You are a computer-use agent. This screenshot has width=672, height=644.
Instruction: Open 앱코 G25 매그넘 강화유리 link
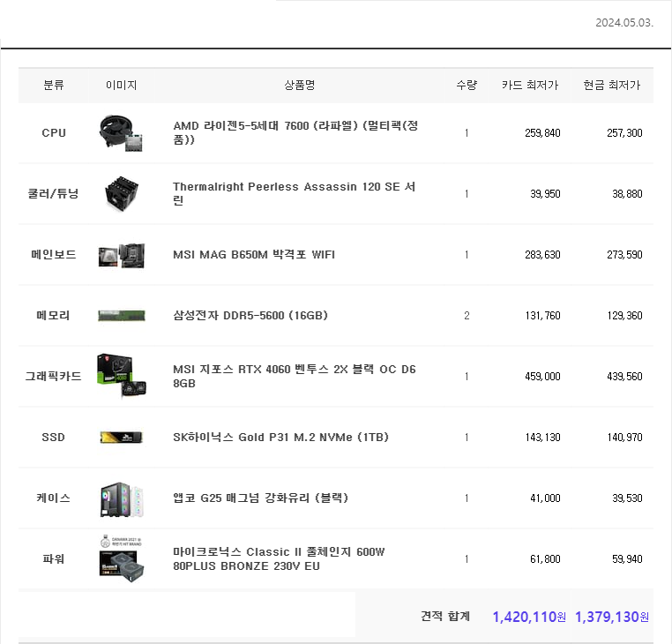[x=260, y=498]
